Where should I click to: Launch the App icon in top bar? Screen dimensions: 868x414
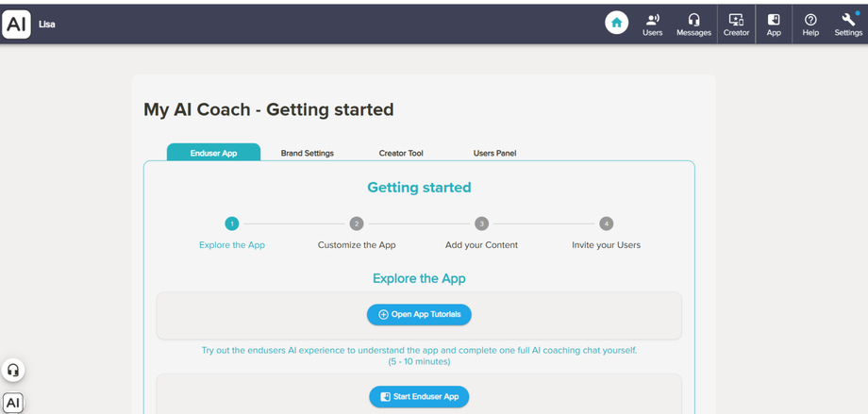point(774,25)
